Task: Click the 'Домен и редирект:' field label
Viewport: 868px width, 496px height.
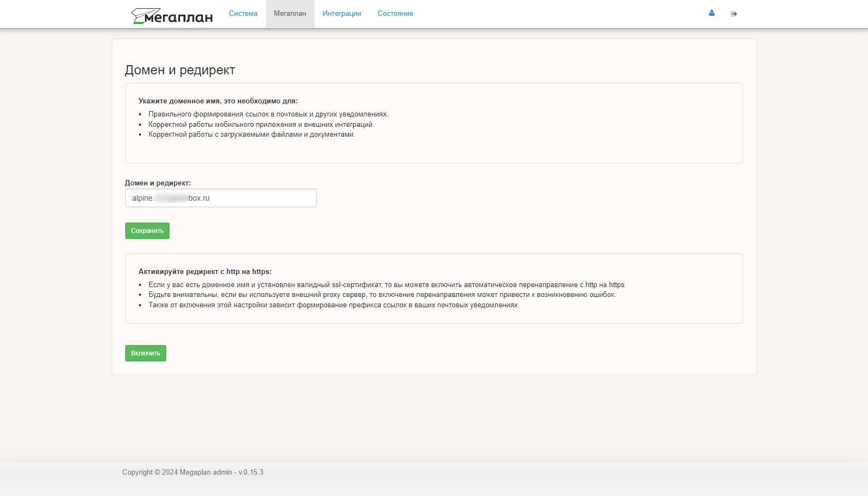Action: point(158,183)
